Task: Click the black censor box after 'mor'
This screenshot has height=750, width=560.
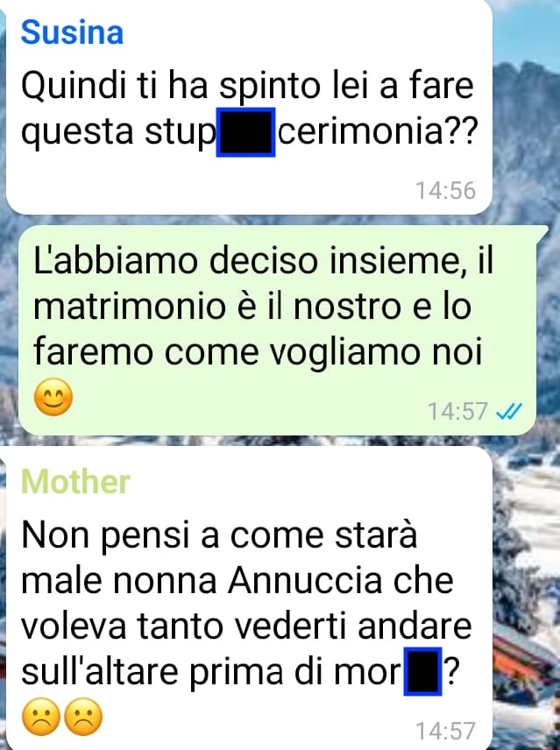Action: pos(422,671)
